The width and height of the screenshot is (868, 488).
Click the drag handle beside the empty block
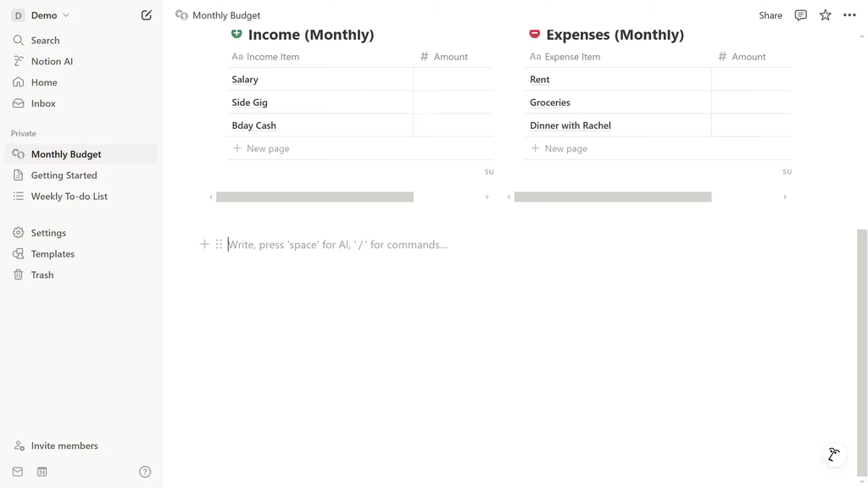(x=219, y=244)
